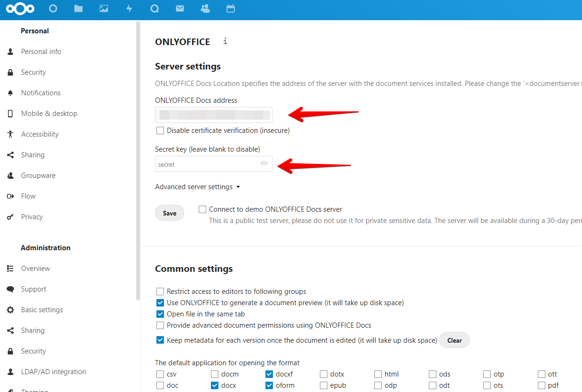Click the Administration Security lock icon
582x392 pixels.
pos(10,351)
